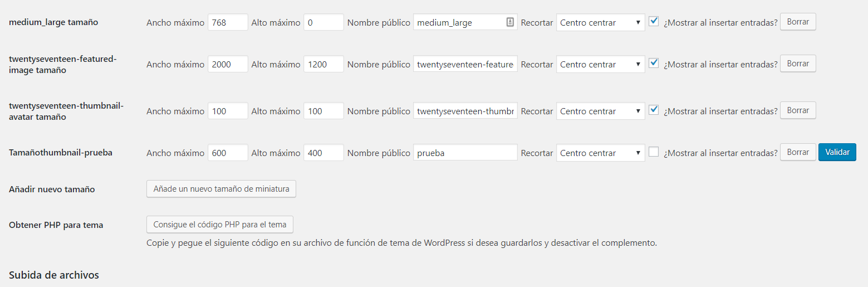Image resolution: width=868 pixels, height=287 pixels.
Task: Click Consigue el código PHP para el tema
Action: coord(220,225)
